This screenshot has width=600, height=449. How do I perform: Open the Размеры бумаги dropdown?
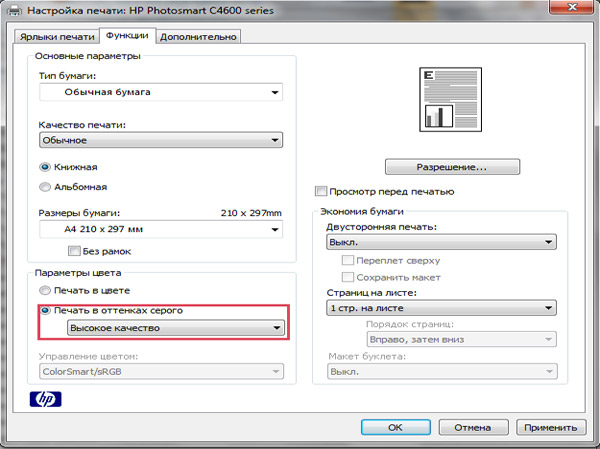pos(161,229)
